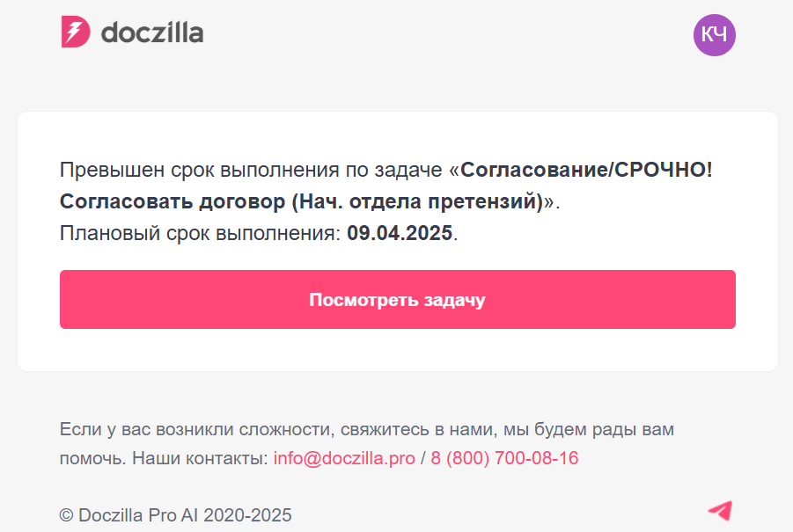Click the phone number 8 (800) 700-08-16
Screen dimensions: 793x532
(x=504, y=458)
